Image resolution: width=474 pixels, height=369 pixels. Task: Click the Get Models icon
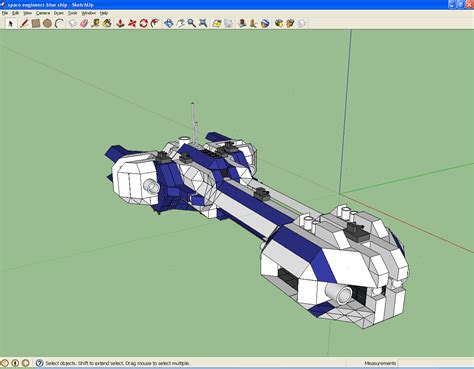pyautogui.click(x=242, y=23)
